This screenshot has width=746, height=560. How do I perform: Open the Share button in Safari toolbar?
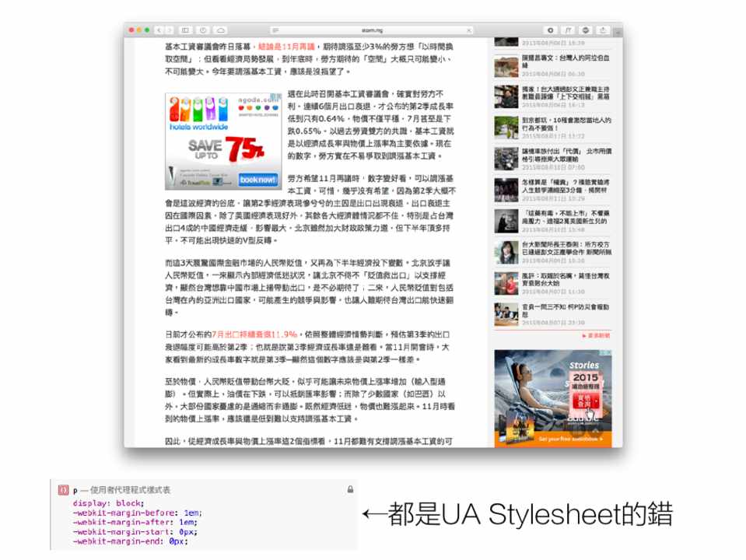pyautogui.click(x=603, y=30)
